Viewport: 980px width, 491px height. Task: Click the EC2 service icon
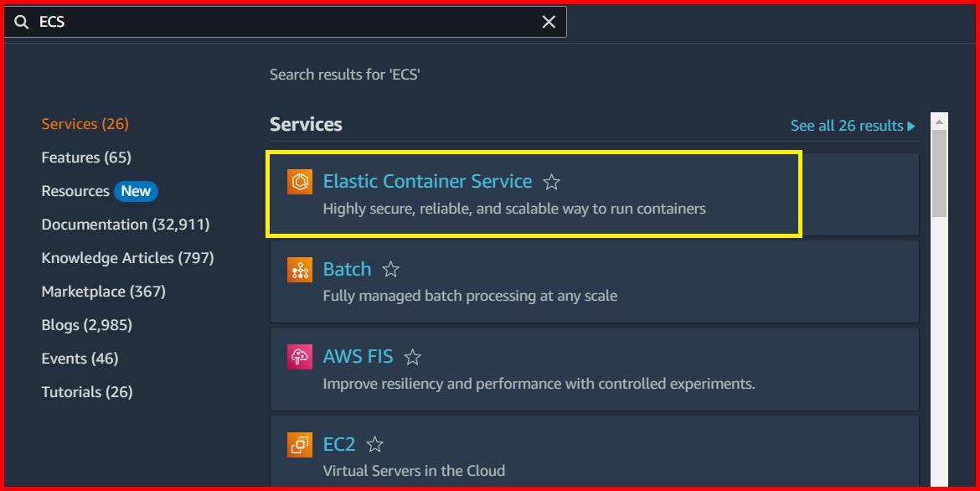299,444
